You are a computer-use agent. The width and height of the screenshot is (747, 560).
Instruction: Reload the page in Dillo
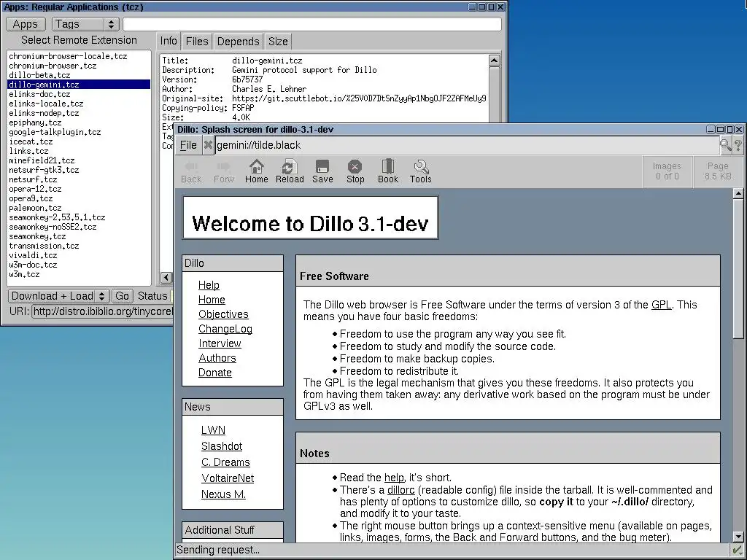[290, 171]
